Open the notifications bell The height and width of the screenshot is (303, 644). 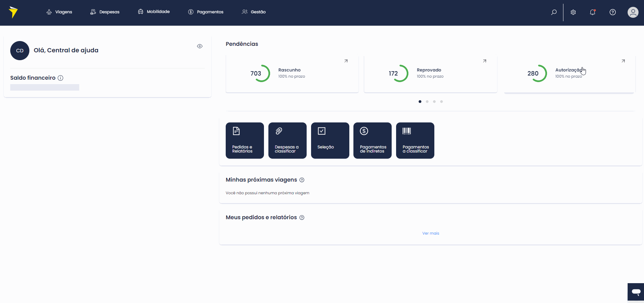593,12
